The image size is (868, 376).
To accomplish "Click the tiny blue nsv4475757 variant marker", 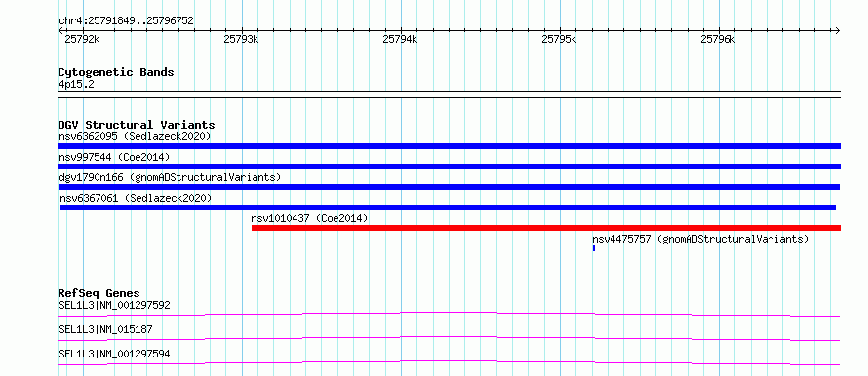I will point(593,248).
